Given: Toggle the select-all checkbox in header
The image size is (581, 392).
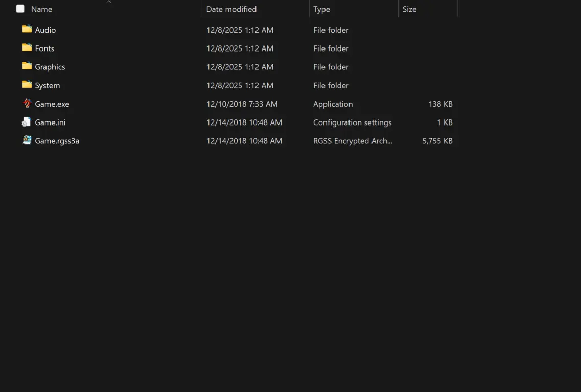Looking at the screenshot, I should [20, 9].
